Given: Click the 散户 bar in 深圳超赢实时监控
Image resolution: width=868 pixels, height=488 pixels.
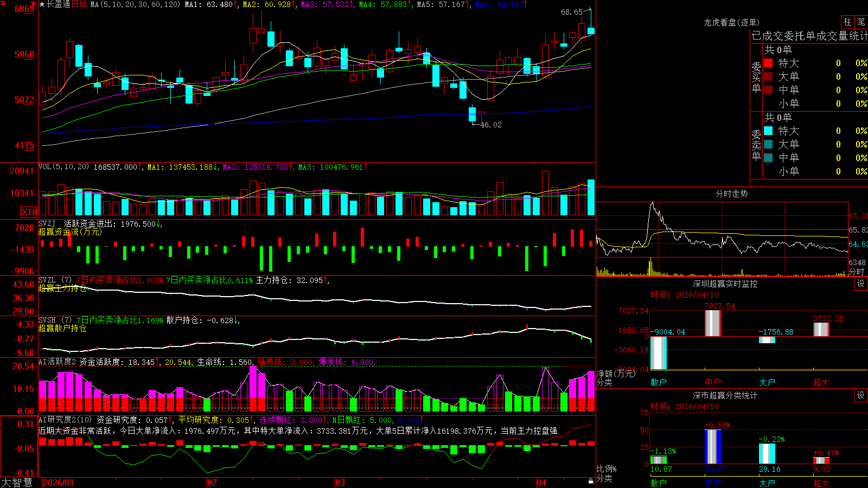Looking at the screenshot, I should (659, 353).
